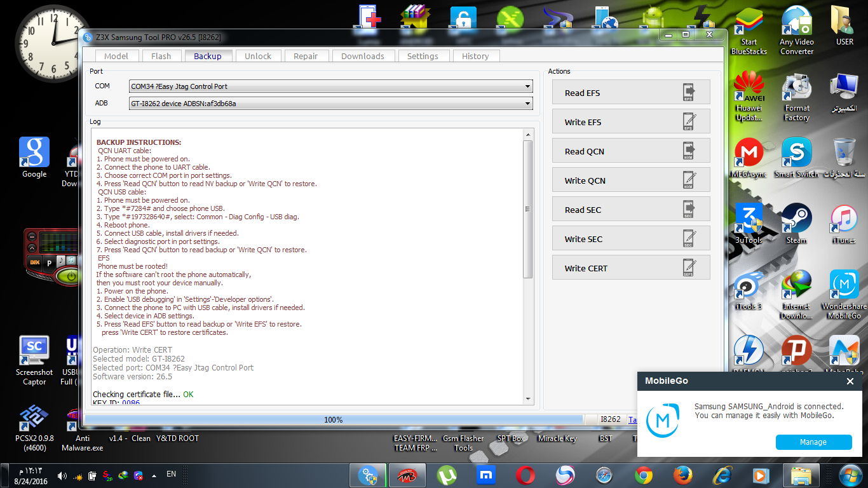Launch Any Video Converter shortcut

[797, 30]
